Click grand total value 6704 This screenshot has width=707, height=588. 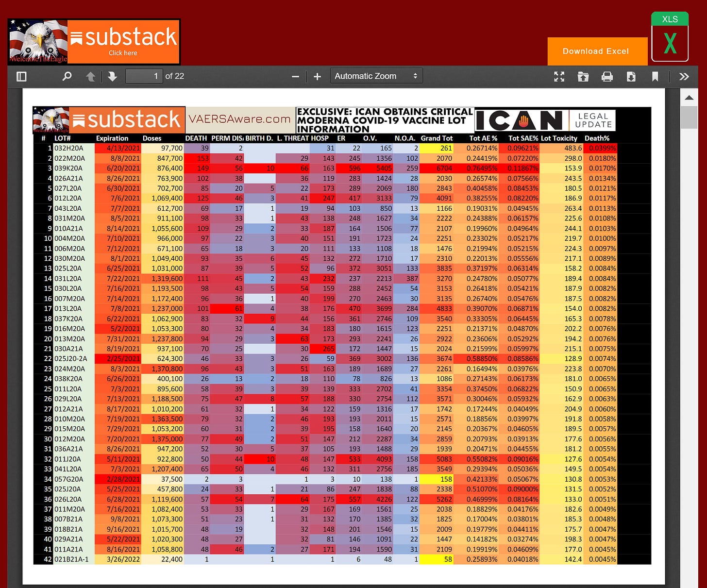coord(444,168)
